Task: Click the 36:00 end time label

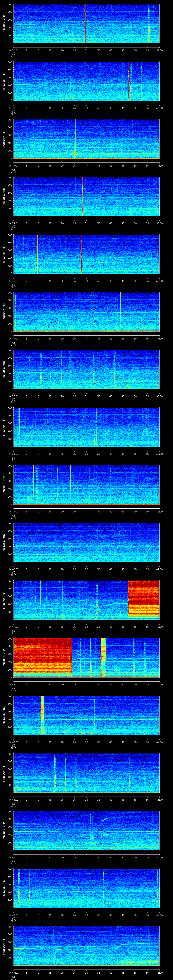Action: click(x=159, y=281)
